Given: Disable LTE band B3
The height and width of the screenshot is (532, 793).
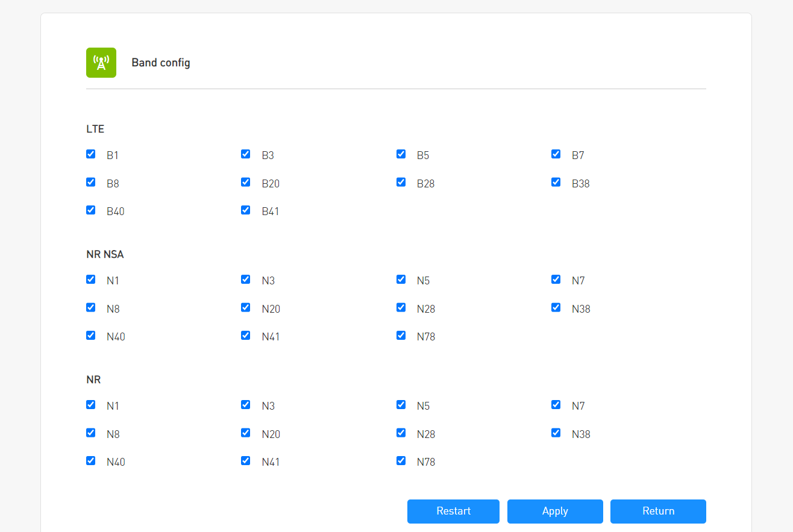Looking at the screenshot, I should pos(246,154).
